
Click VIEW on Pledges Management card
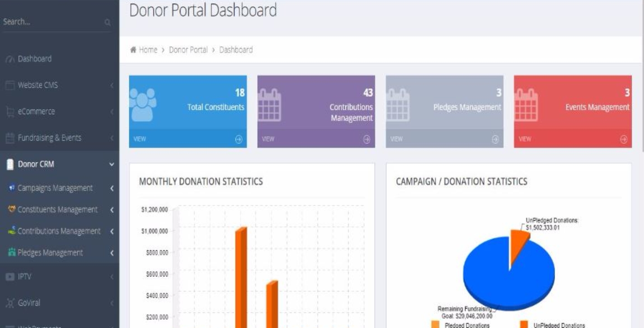coord(396,139)
